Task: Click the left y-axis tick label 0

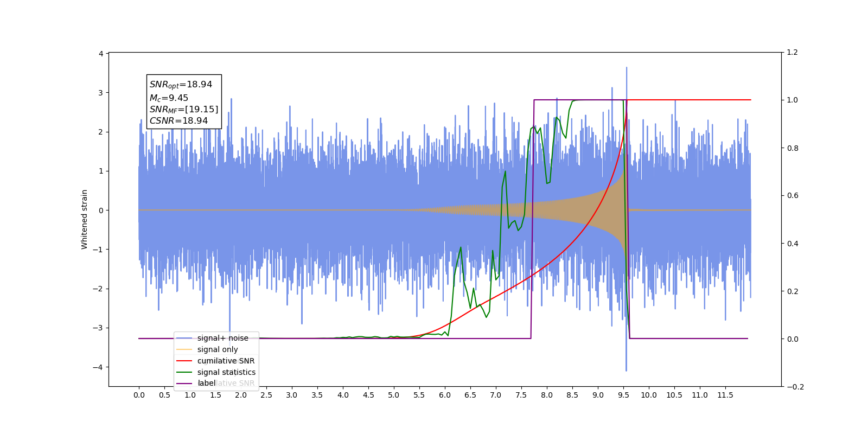Action: click(x=101, y=210)
